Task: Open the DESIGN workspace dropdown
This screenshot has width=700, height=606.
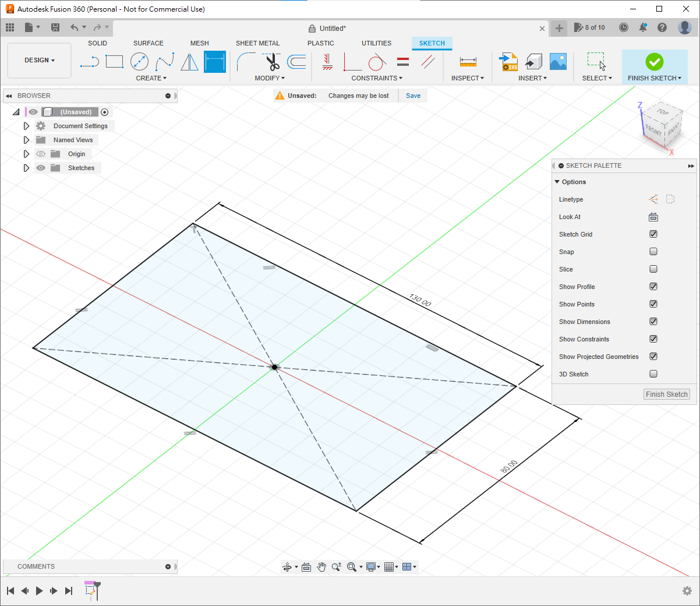Action: [x=40, y=61]
